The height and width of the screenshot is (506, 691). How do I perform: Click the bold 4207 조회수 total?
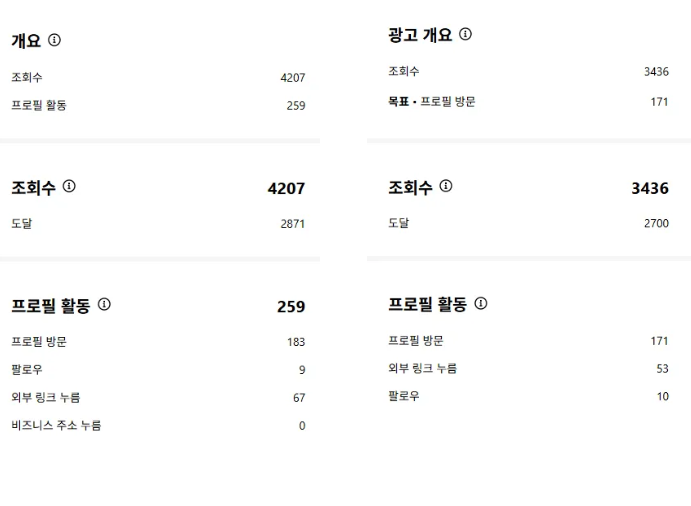click(x=286, y=189)
